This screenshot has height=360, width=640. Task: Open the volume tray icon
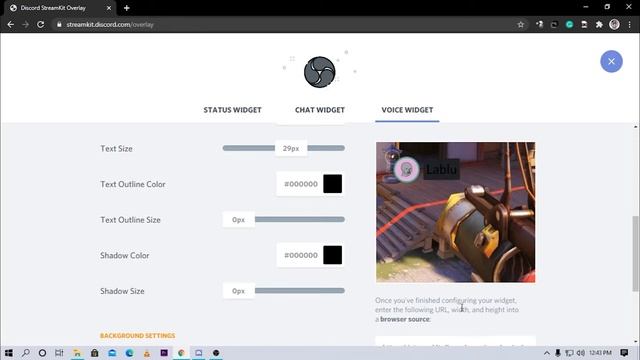pyautogui.click(x=580, y=353)
